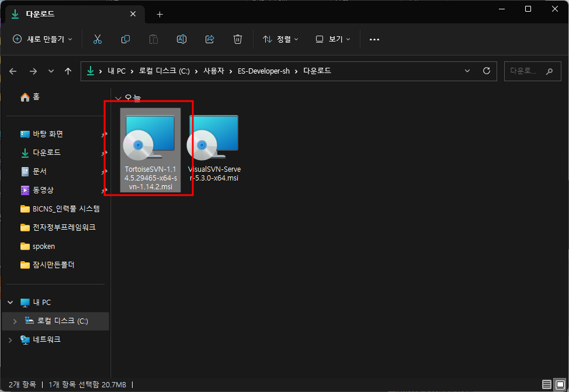
Task: Click the Paste clipboard icon
Action: tap(154, 39)
